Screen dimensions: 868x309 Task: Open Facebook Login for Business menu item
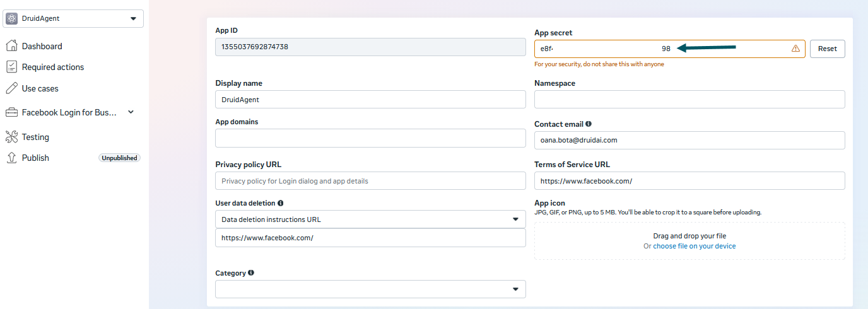click(x=69, y=112)
